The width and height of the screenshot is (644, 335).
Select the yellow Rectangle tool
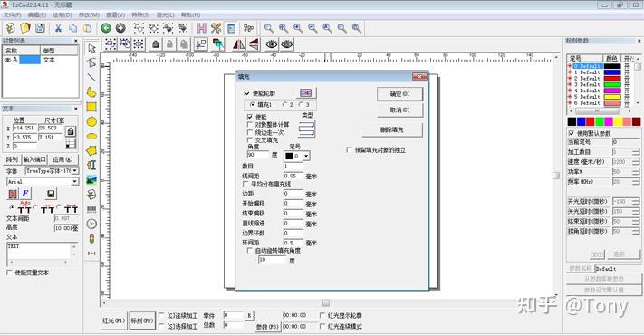point(91,107)
